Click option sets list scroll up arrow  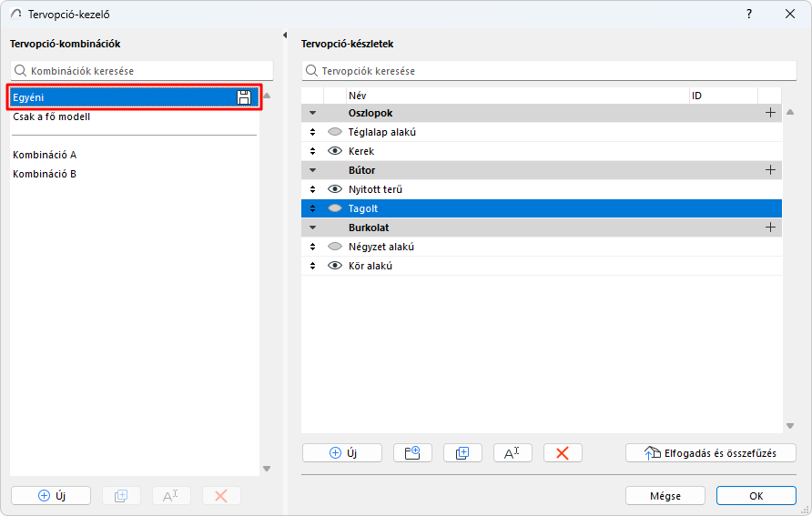click(790, 112)
